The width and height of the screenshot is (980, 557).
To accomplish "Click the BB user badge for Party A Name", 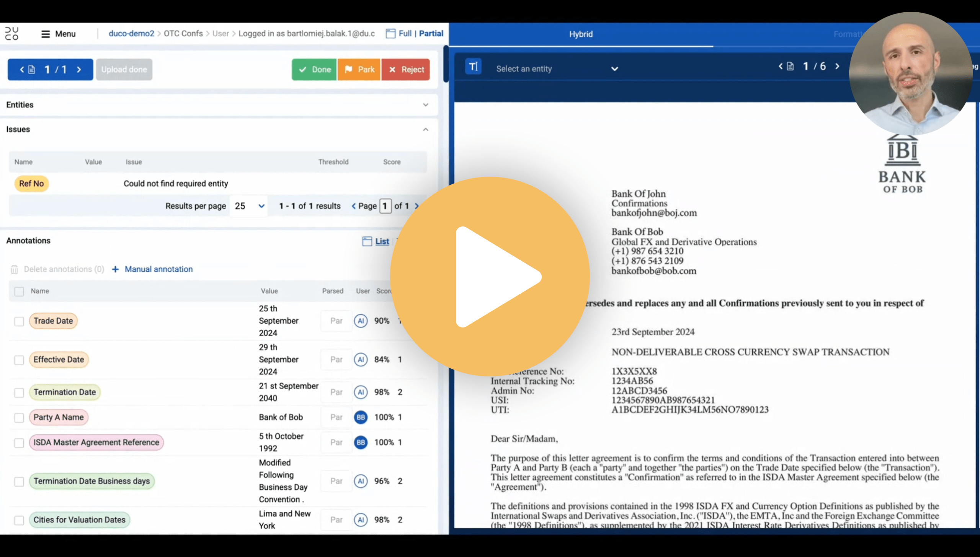I will [360, 417].
